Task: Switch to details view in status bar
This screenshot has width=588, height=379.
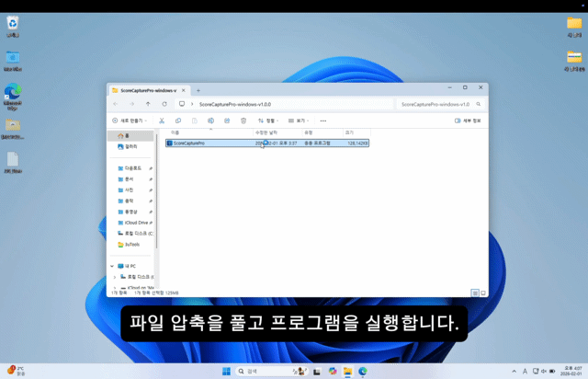Action: pyautogui.click(x=475, y=293)
